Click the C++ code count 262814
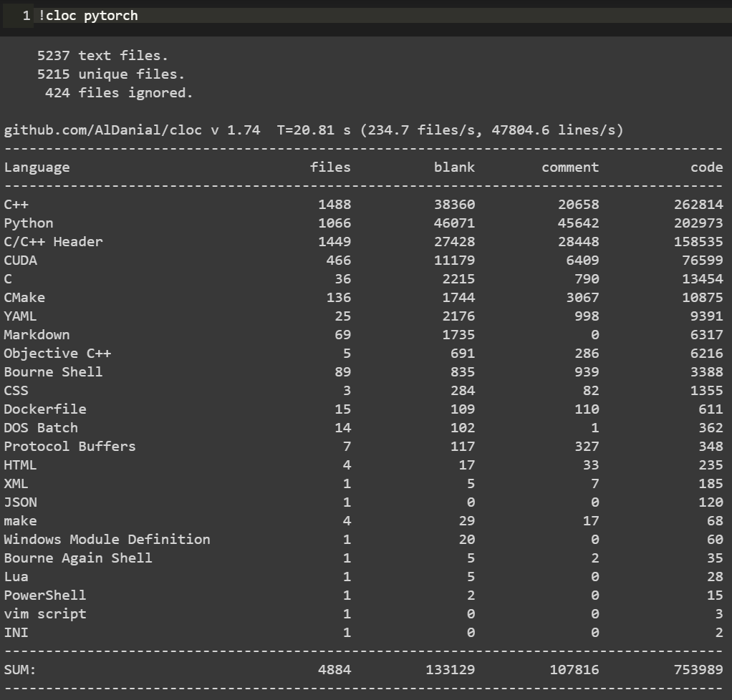 tap(698, 205)
